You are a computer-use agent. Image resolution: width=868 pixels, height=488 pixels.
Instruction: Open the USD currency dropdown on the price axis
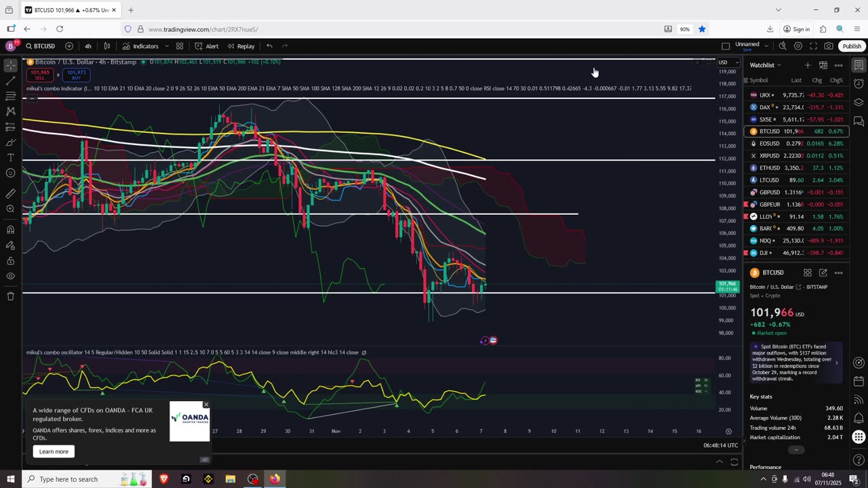click(727, 62)
